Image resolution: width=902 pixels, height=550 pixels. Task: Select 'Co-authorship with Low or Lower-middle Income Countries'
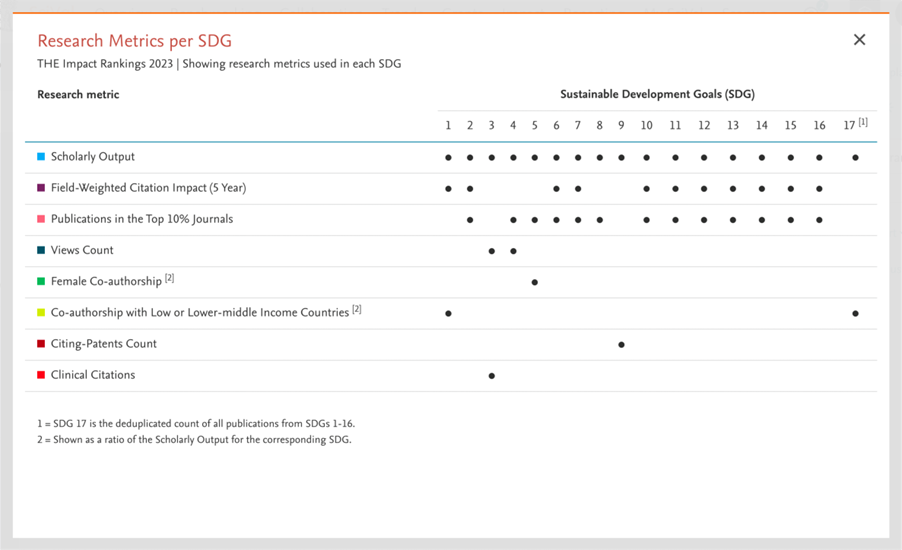(x=200, y=312)
